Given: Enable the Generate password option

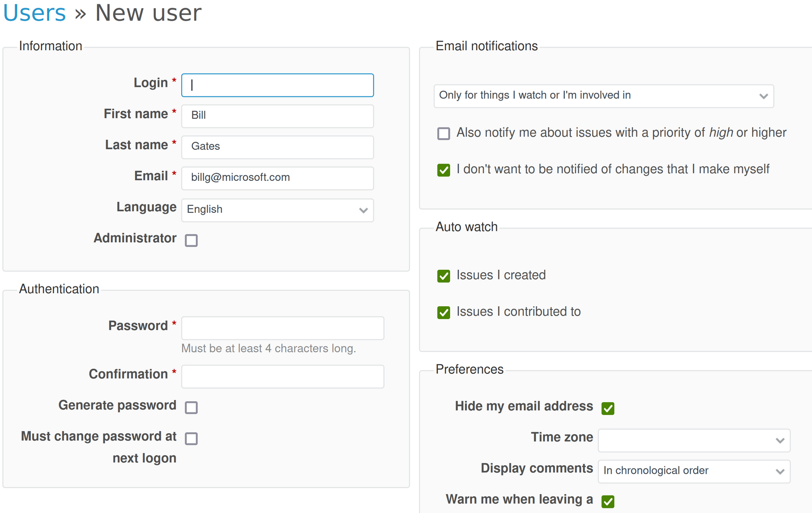Looking at the screenshot, I should click(x=191, y=407).
